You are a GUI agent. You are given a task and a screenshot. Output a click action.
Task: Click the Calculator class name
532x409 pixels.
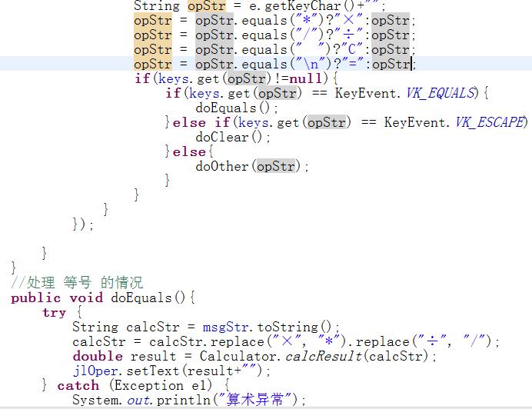(238, 357)
